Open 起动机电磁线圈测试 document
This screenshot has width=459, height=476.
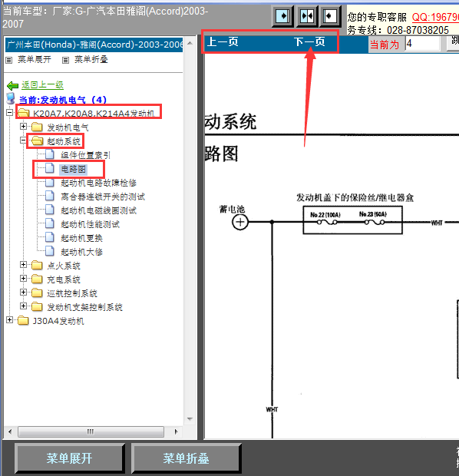(x=99, y=210)
